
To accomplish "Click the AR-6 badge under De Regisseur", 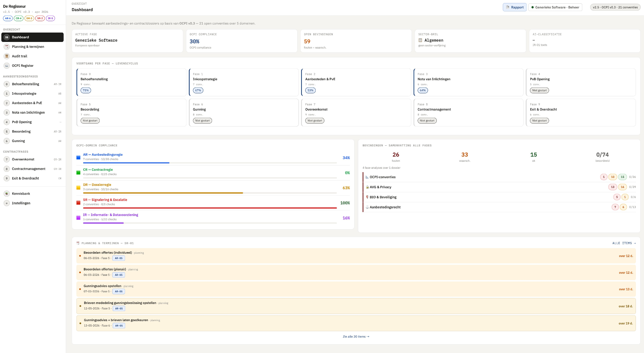I will 8,18.
